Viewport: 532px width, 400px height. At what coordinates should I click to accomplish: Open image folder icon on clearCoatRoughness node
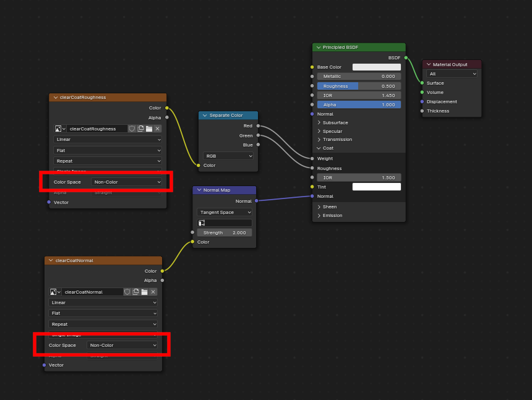(149, 128)
